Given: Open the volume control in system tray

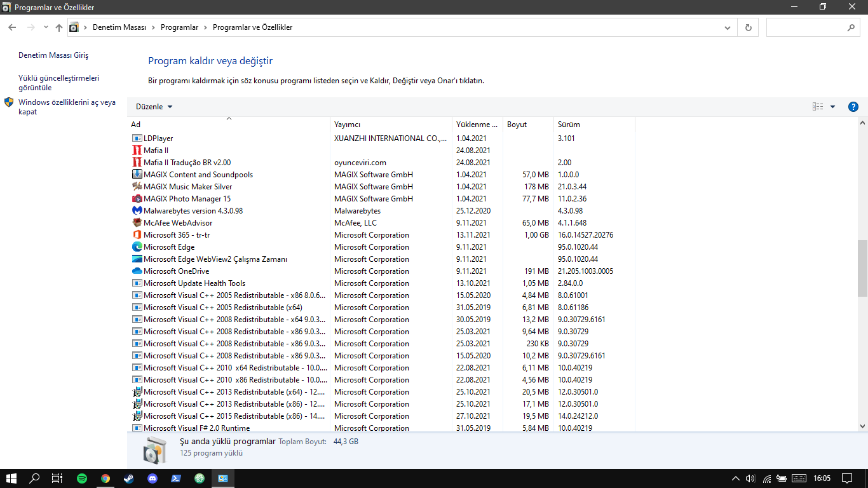Looking at the screenshot, I should click(750, 478).
